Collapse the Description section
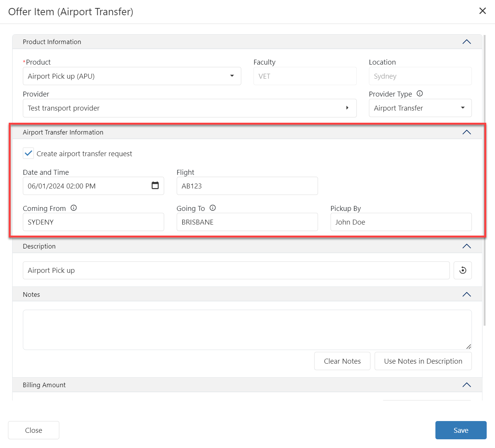Viewport: 495px width, 448px height. (x=467, y=246)
